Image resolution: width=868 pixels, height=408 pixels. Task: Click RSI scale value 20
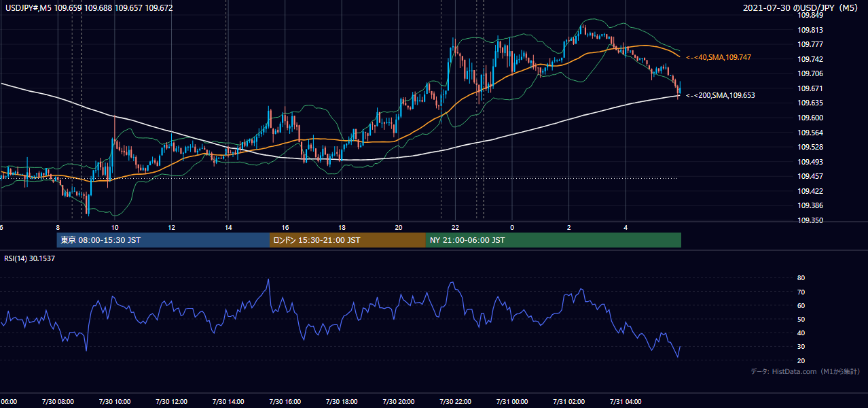(x=801, y=360)
